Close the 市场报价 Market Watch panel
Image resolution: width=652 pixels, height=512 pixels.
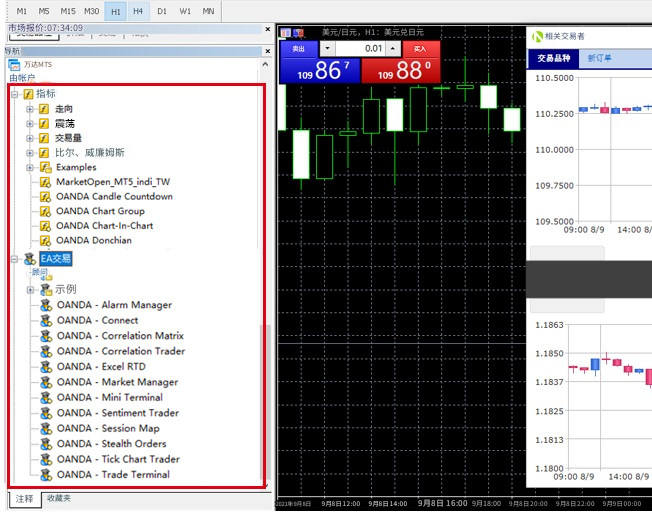(268, 29)
